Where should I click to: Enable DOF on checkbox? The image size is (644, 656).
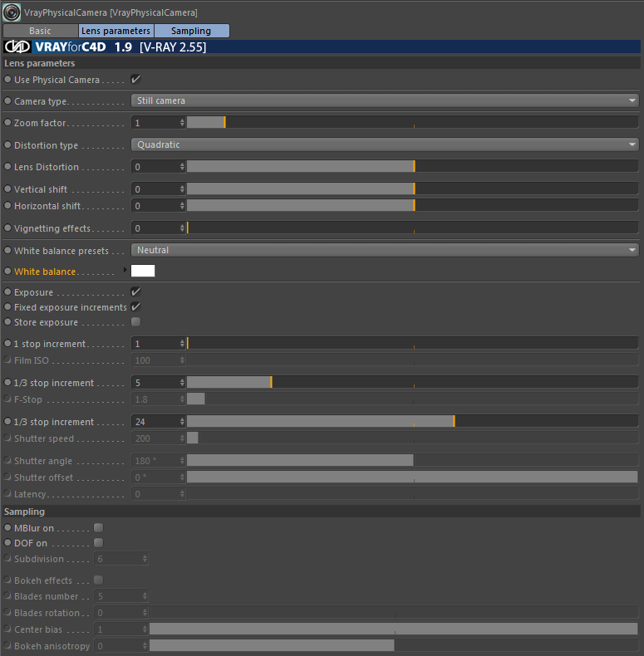[x=98, y=542]
